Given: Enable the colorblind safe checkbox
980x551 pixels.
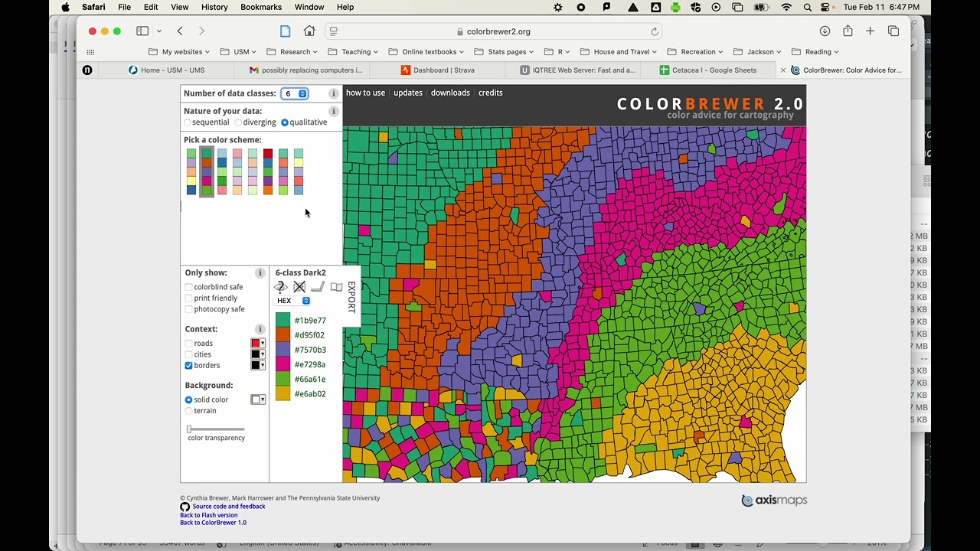Looking at the screenshot, I should point(188,288).
